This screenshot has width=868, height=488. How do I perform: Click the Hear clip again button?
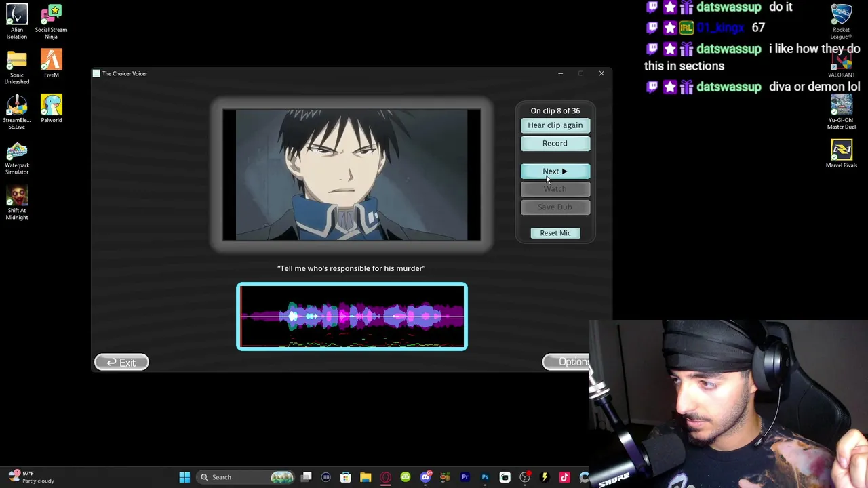point(555,125)
